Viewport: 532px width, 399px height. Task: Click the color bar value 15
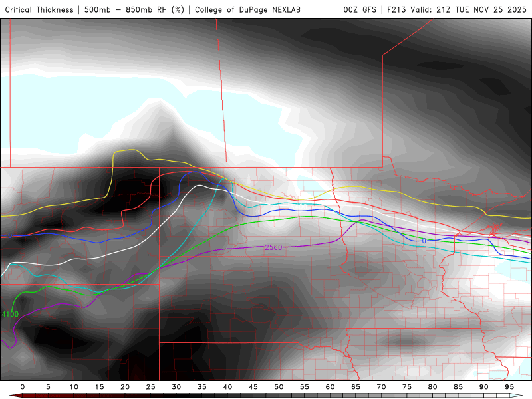[99, 387]
